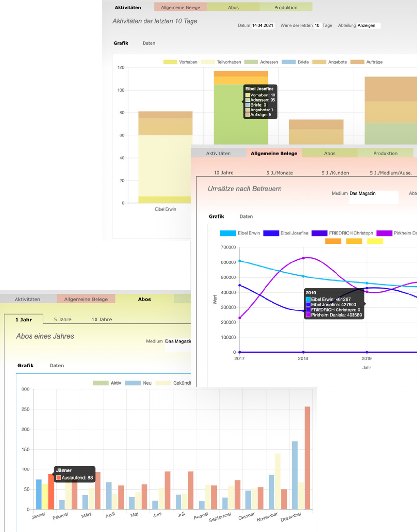Open the Medium Das Magazin selector

pos(374,197)
